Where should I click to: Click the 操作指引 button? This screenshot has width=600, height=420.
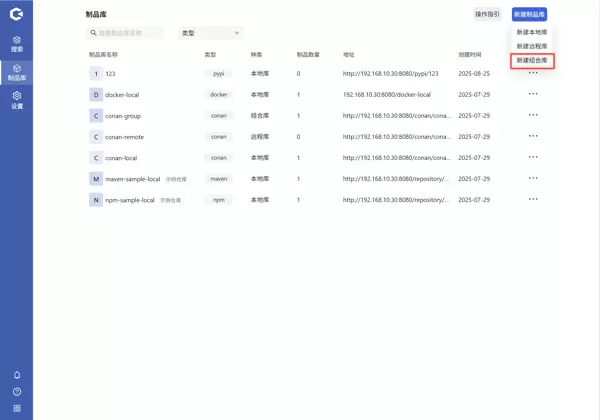click(487, 14)
